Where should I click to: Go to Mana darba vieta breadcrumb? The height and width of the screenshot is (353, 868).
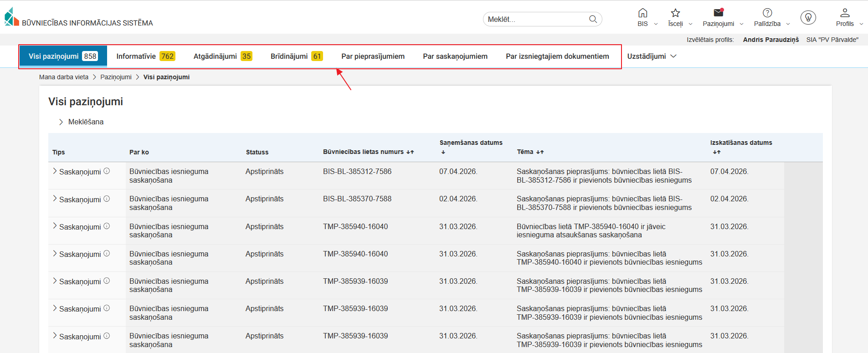(64, 77)
